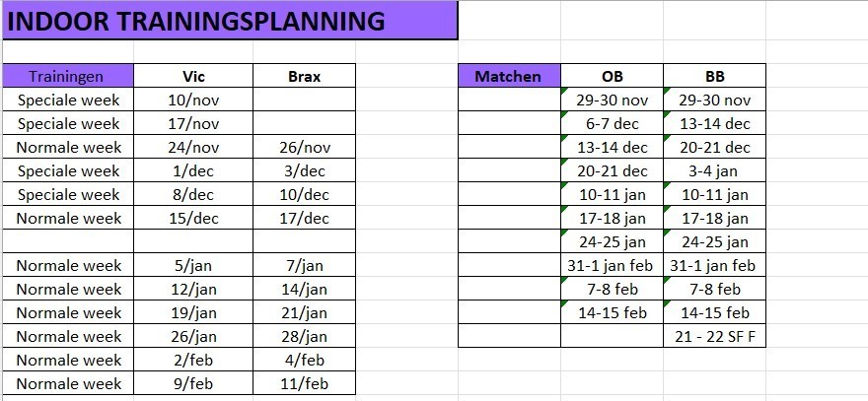Click the 6-7 dec cell under OB
This screenshot has width=868, height=401.
pos(612,123)
